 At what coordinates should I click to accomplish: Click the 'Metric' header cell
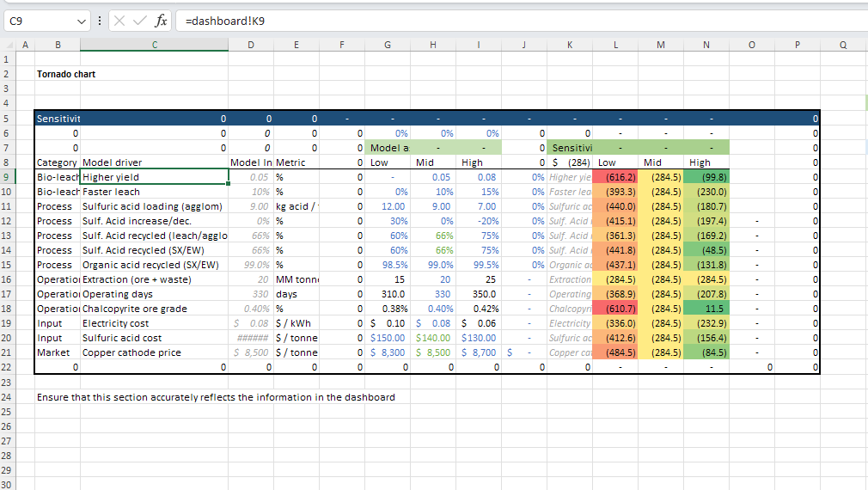[x=296, y=162]
